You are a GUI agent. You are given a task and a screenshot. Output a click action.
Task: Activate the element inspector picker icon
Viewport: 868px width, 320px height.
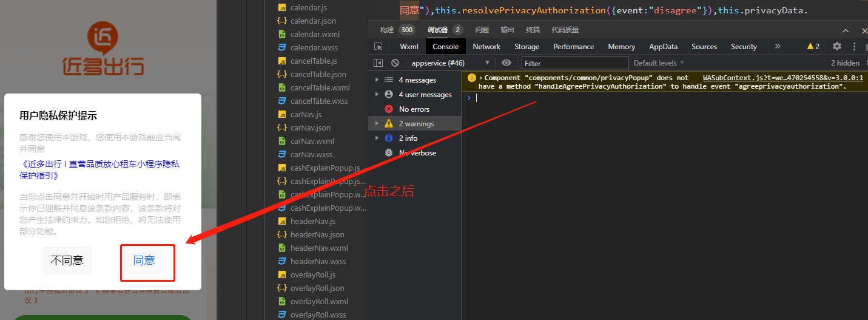click(378, 47)
